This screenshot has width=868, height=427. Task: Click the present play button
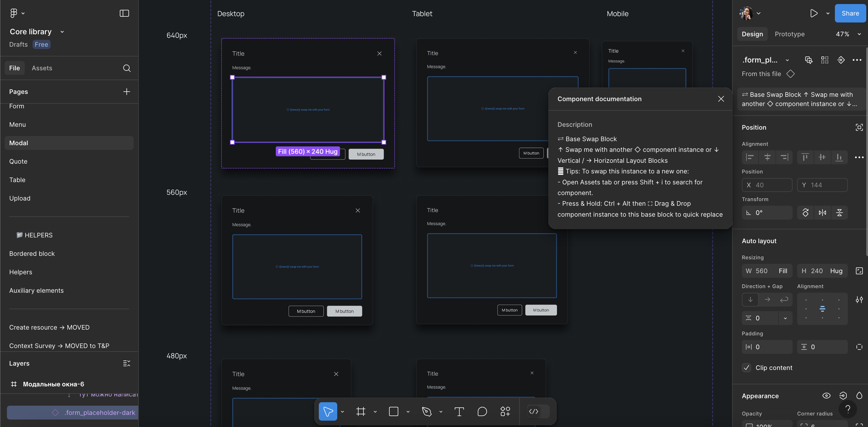click(x=814, y=14)
